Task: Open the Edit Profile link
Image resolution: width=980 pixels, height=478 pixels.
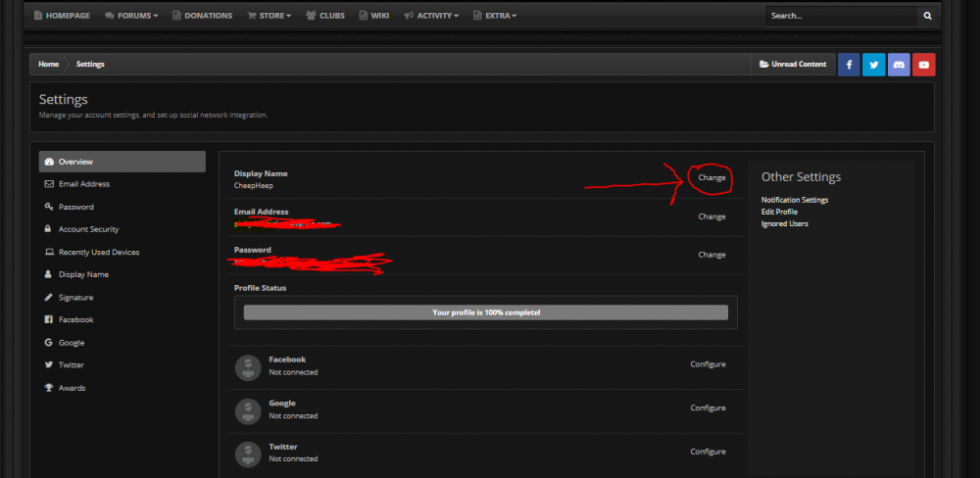Action: coord(779,212)
